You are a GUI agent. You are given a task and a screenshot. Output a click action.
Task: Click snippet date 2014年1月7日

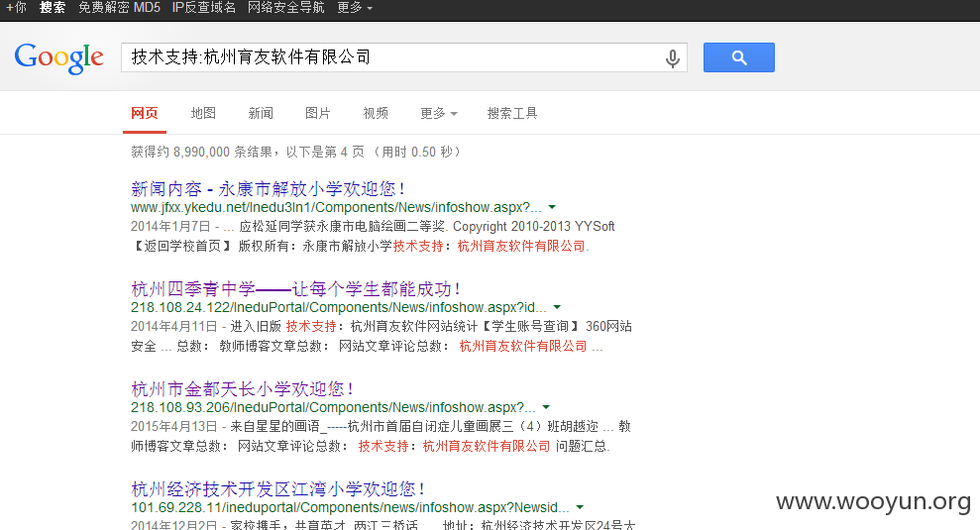point(170,226)
